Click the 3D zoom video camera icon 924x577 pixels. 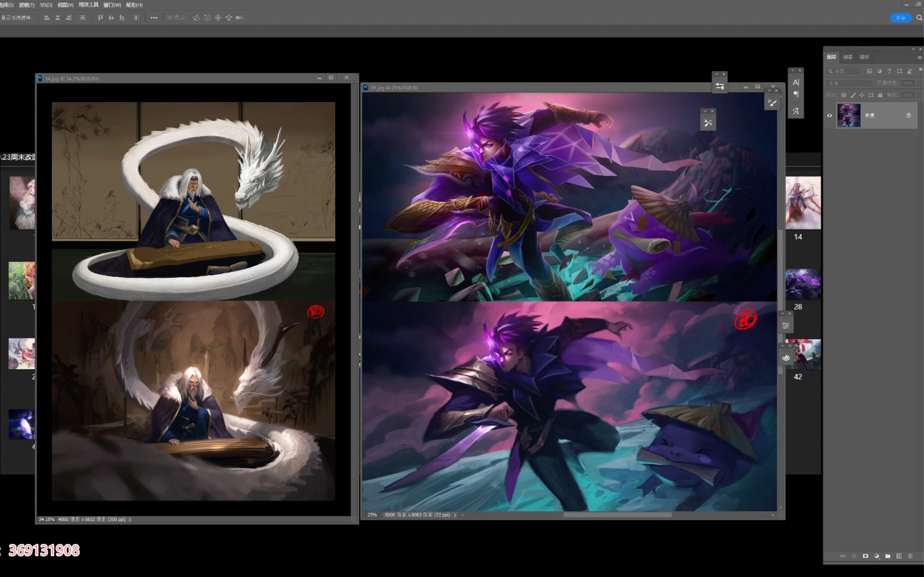(x=240, y=18)
